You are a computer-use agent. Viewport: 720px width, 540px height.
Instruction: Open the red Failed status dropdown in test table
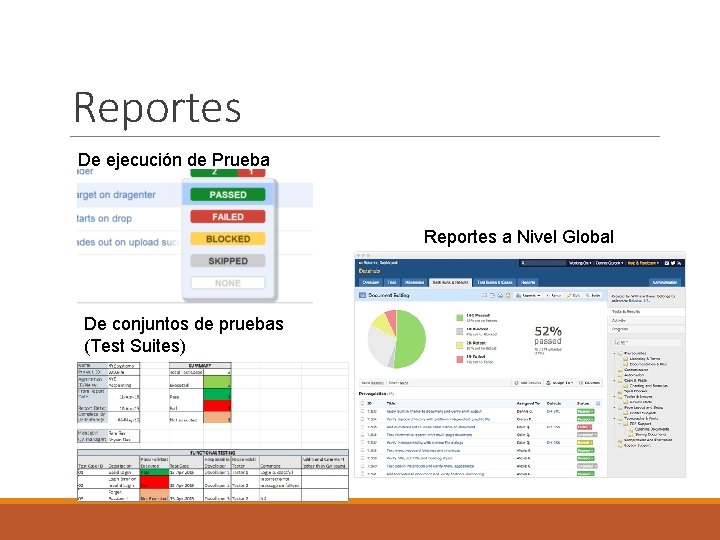584,427
